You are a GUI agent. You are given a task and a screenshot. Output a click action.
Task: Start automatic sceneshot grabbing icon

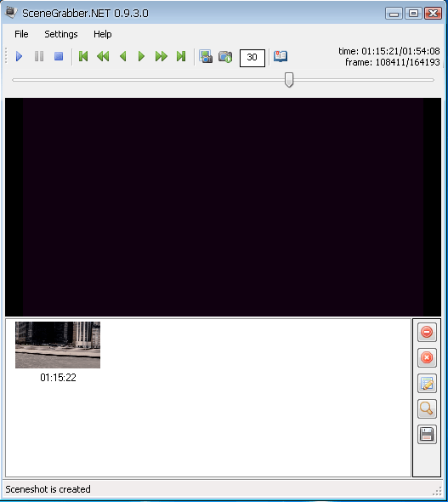[x=225, y=57]
